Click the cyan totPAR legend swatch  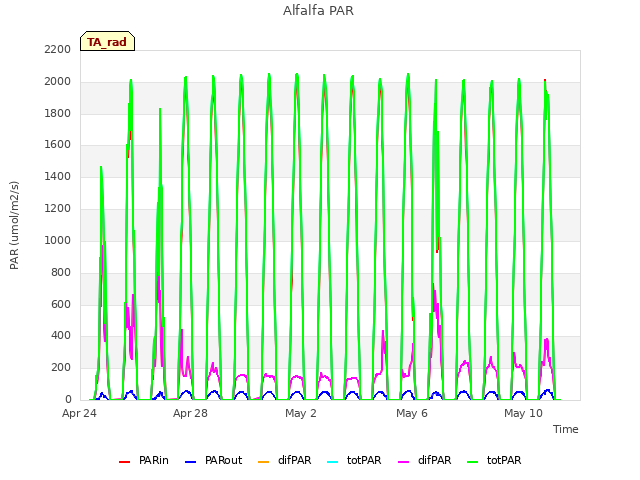coord(333,462)
